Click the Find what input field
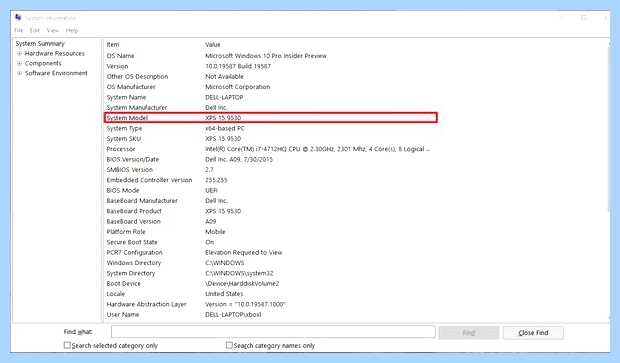Viewport: 620px width, 363px height. click(x=273, y=332)
